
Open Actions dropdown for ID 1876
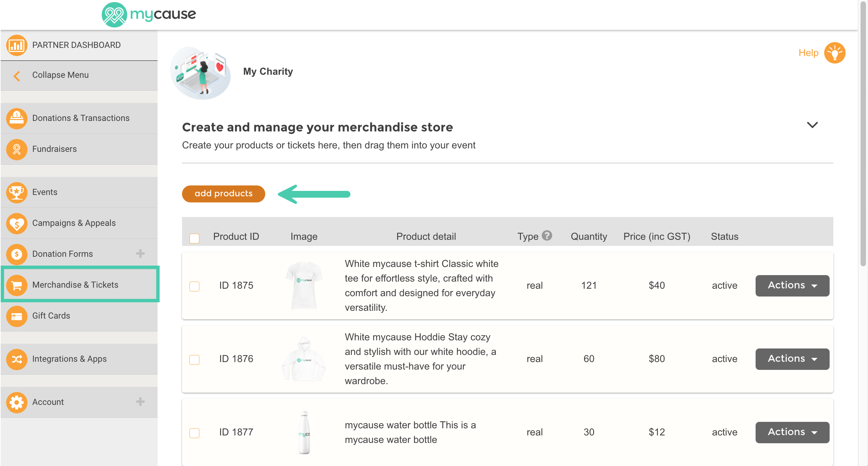pyautogui.click(x=792, y=359)
